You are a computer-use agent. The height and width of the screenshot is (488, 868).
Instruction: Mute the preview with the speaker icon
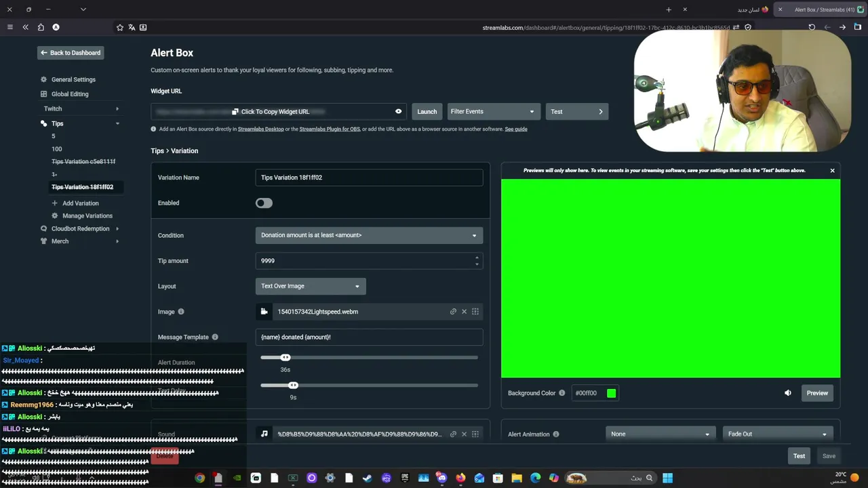click(x=788, y=393)
